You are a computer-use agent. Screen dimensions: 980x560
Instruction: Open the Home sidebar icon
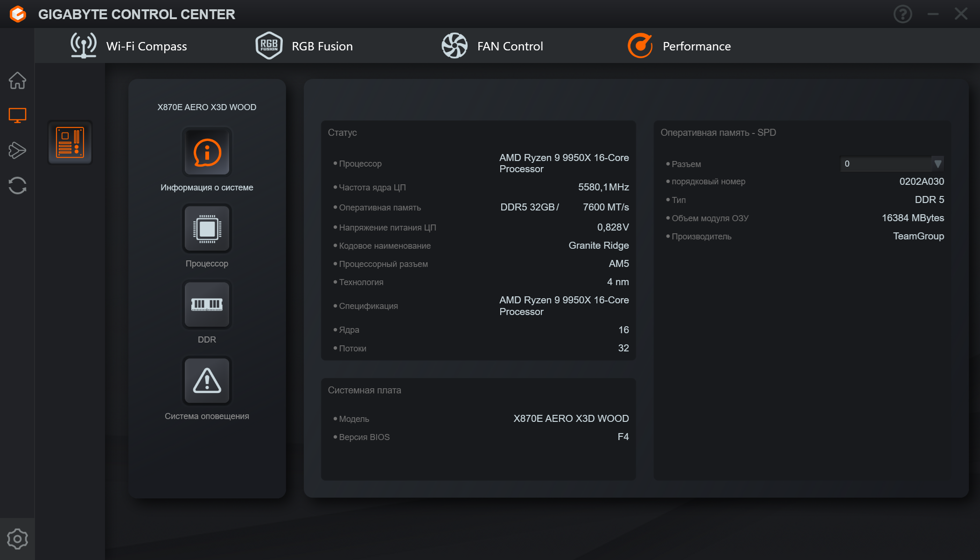pyautogui.click(x=17, y=80)
